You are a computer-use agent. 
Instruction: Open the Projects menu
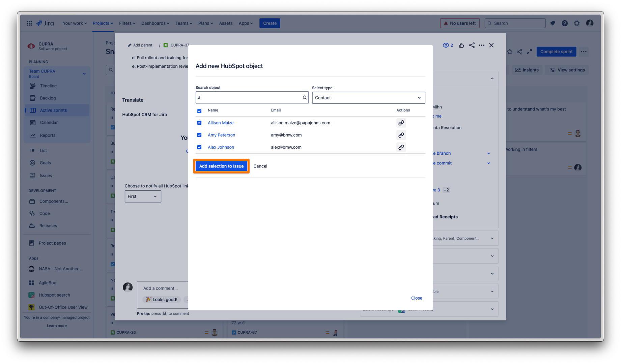(x=103, y=23)
